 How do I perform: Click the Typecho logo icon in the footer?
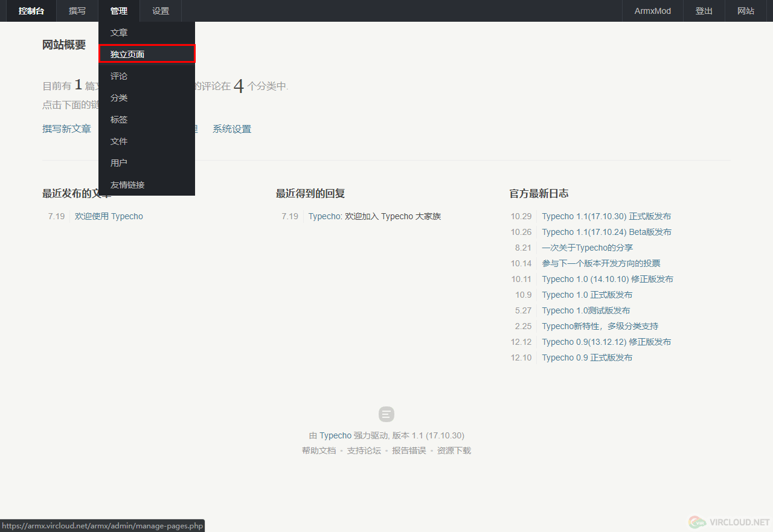coord(386,414)
